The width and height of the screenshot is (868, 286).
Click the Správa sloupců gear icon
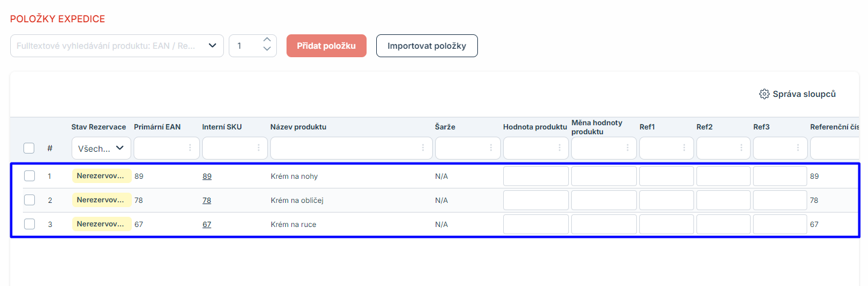764,94
